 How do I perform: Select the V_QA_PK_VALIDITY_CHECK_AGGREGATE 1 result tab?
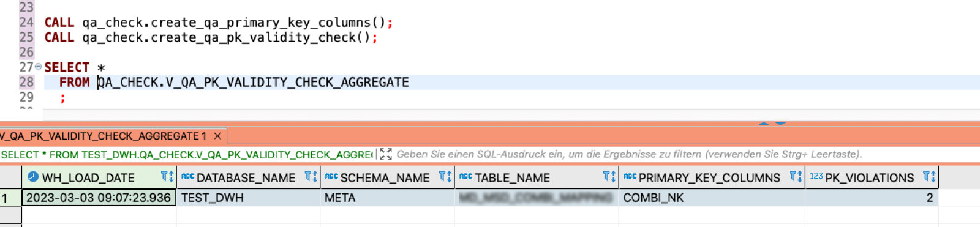pos(103,136)
